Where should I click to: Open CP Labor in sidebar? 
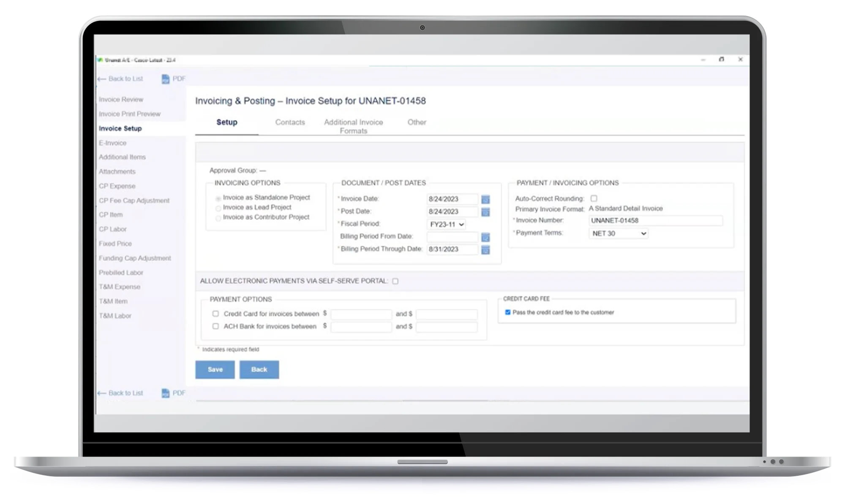[x=112, y=229]
